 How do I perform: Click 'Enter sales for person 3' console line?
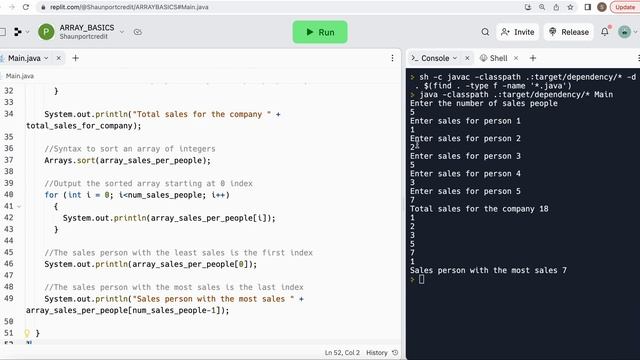465,156
